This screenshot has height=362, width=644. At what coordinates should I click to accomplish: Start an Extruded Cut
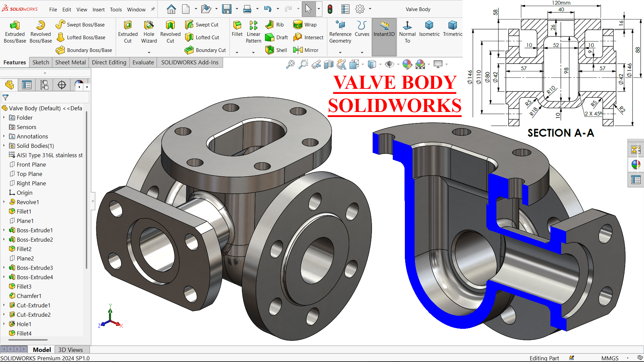click(x=128, y=32)
